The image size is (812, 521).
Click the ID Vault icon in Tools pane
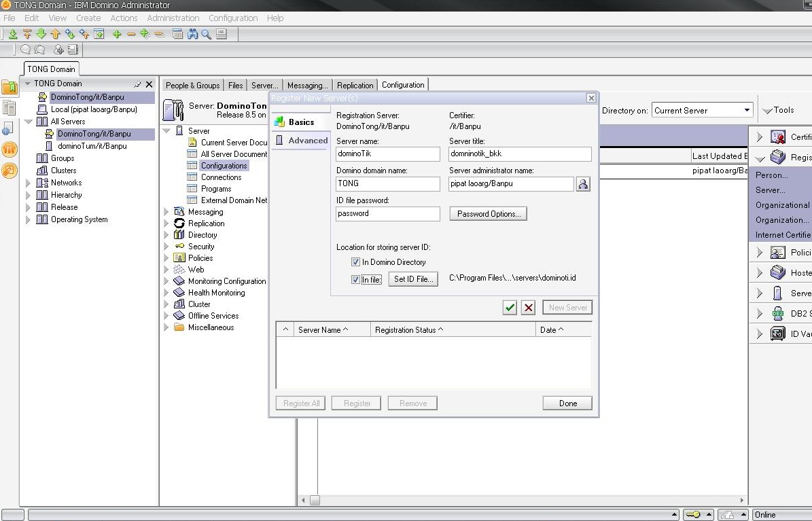(777, 334)
